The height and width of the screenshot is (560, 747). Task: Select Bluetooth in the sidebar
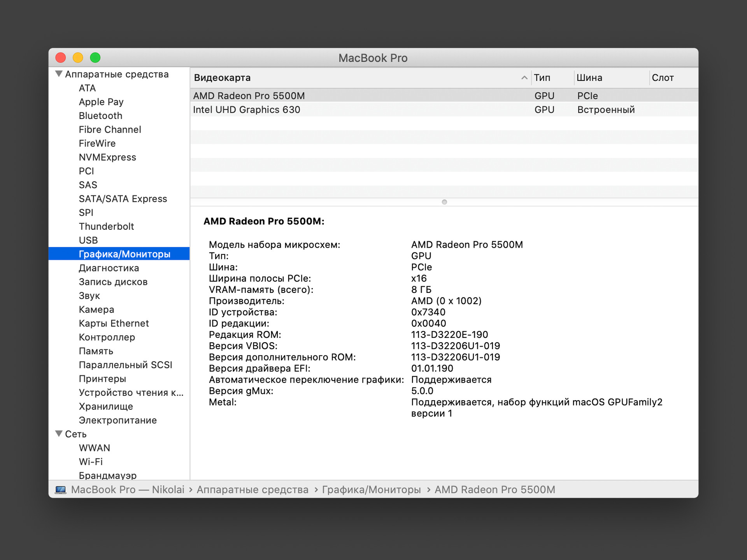tap(100, 115)
